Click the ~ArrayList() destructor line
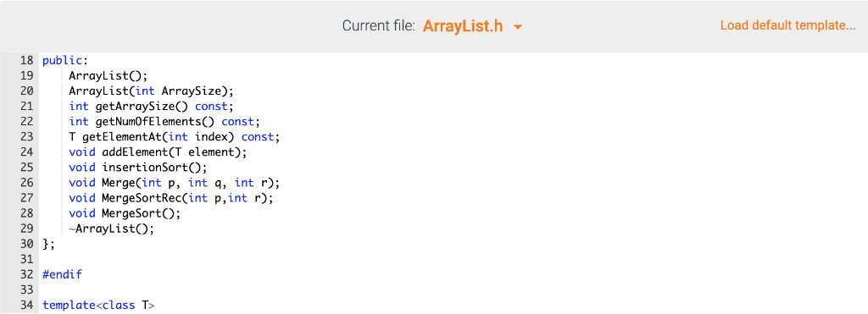Screen dimensions: 868x314 click(x=112, y=228)
